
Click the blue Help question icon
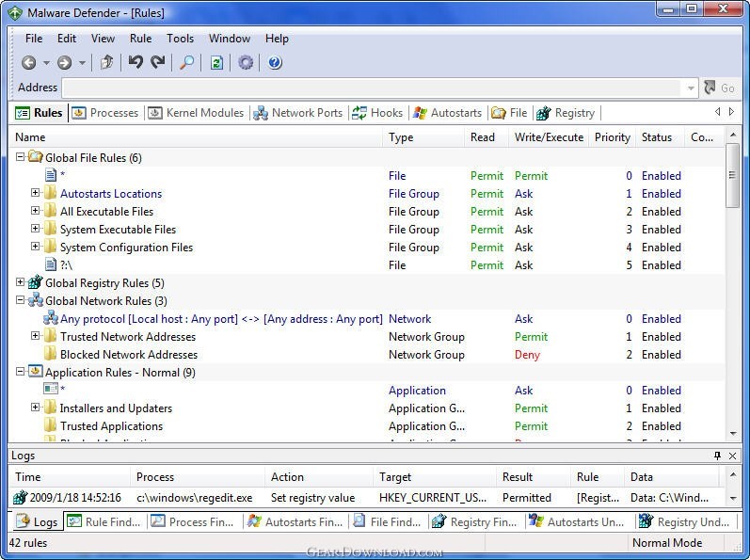pos(275,63)
